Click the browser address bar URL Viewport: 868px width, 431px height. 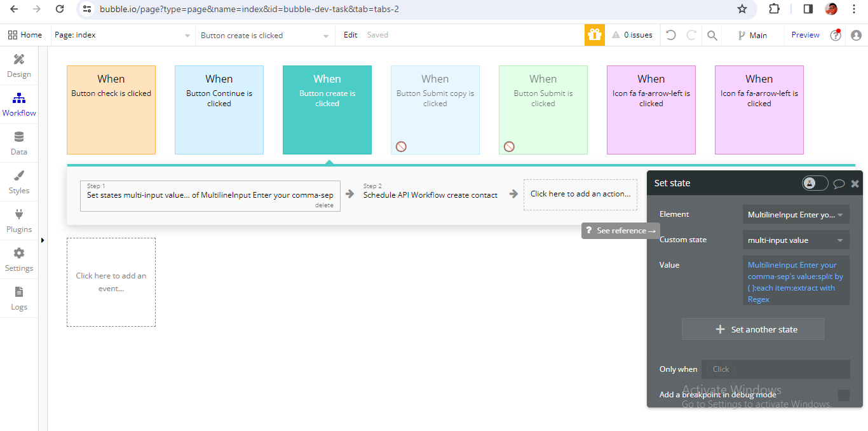(x=249, y=9)
